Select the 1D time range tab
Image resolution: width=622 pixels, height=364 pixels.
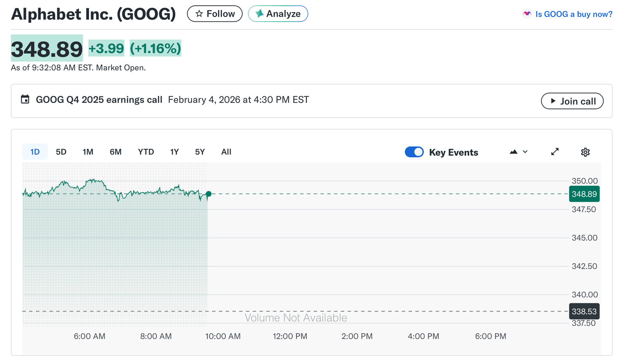35,152
